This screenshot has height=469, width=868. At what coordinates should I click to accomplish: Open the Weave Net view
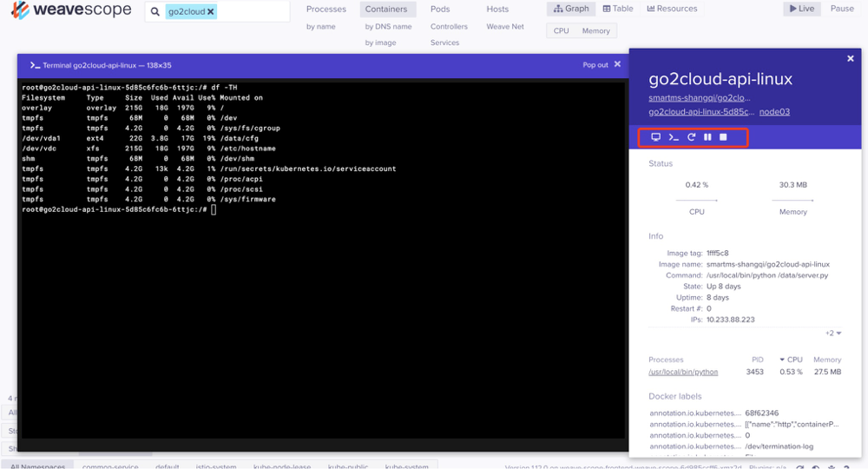pyautogui.click(x=505, y=27)
